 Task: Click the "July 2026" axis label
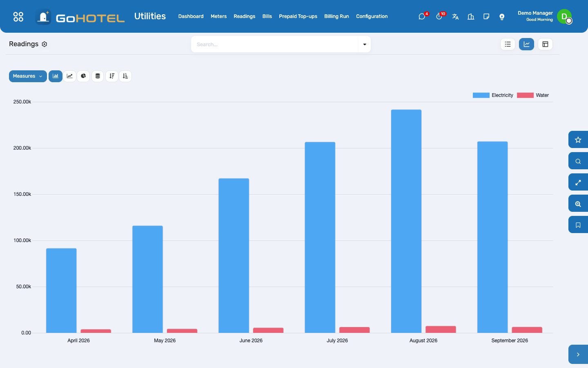[x=337, y=341]
